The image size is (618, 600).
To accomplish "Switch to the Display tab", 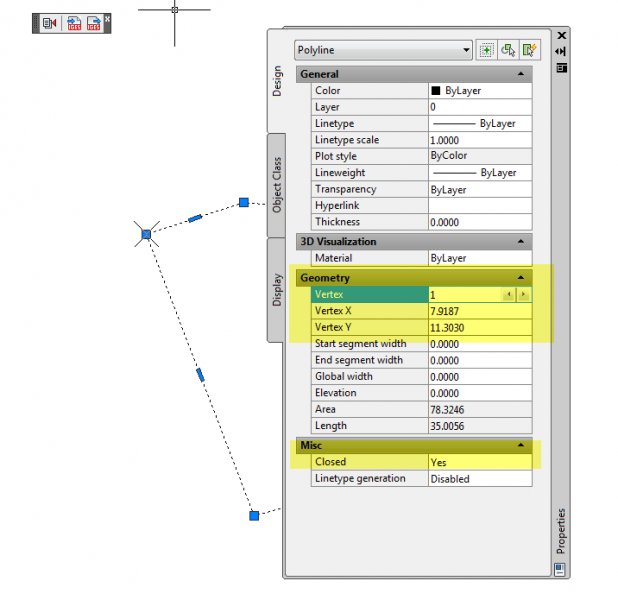I will (x=277, y=290).
